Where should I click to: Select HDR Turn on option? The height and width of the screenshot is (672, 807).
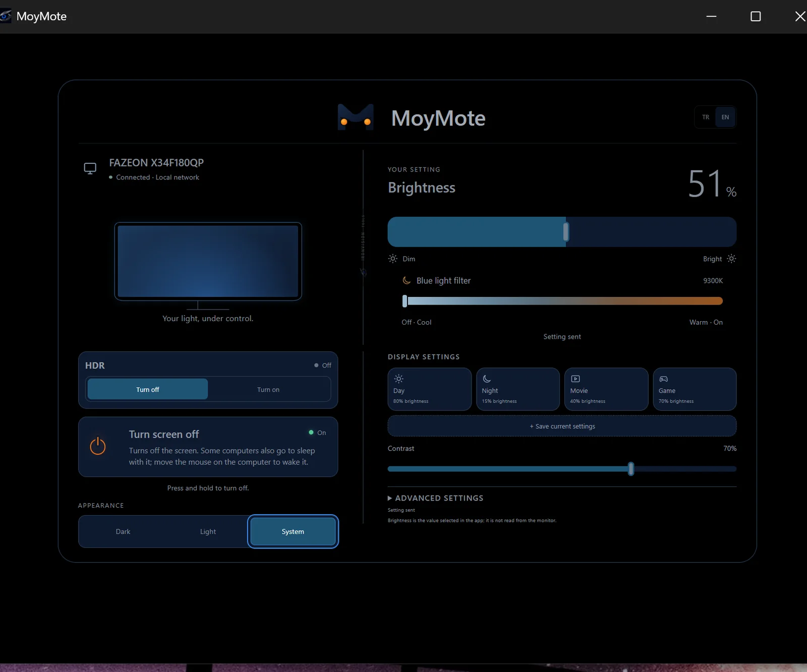268,390
